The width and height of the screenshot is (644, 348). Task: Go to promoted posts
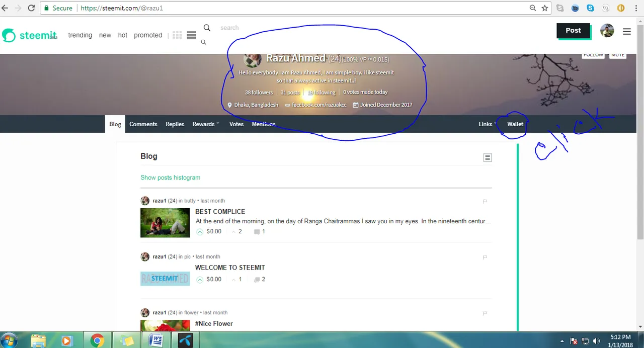tap(148, 35)
